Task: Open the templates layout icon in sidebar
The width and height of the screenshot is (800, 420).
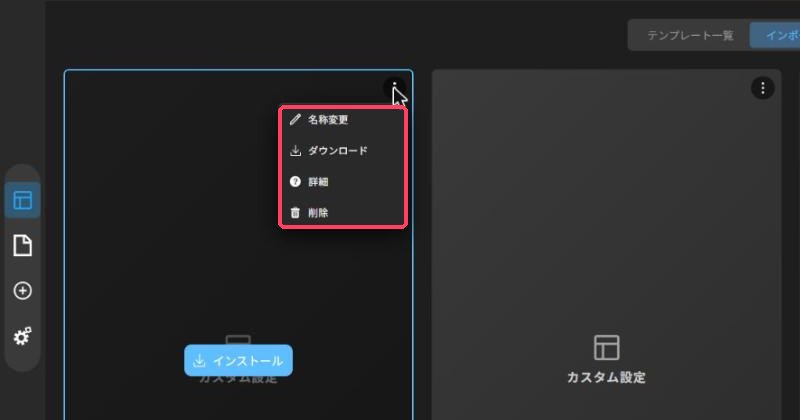Action: [x=22, y=200]
